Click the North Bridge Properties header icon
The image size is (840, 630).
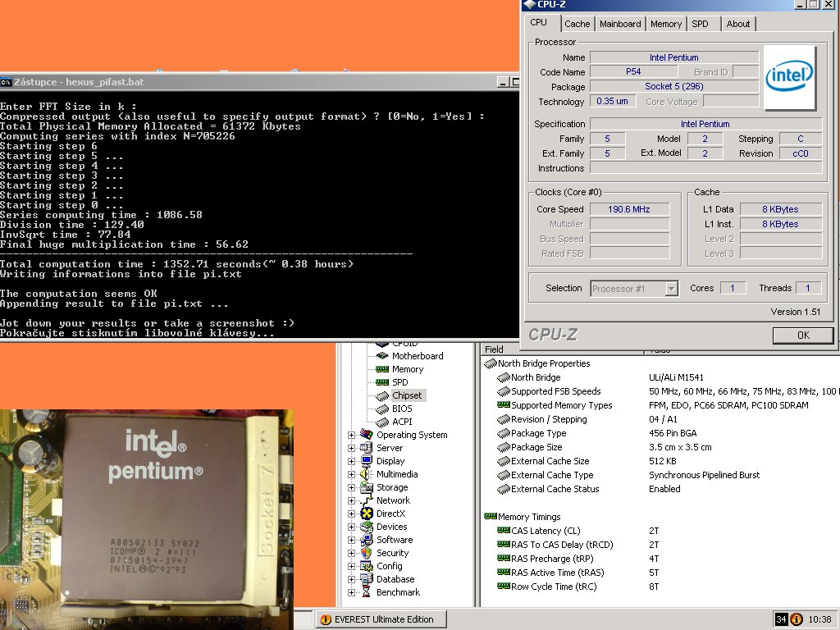pos(491,363)
